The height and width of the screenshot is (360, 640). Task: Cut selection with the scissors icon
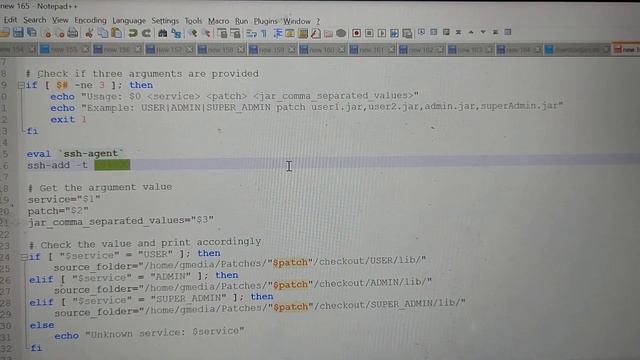[x=89, y=33]
